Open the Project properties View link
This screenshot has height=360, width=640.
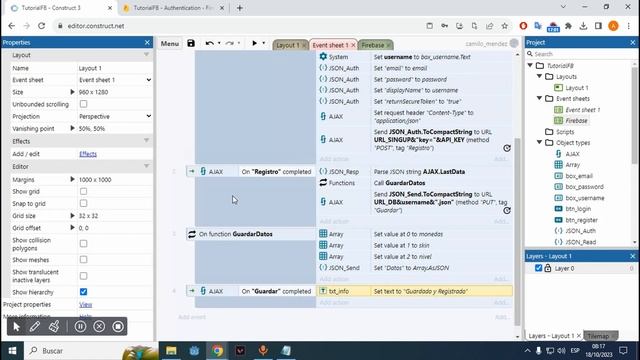pos(85,304)
